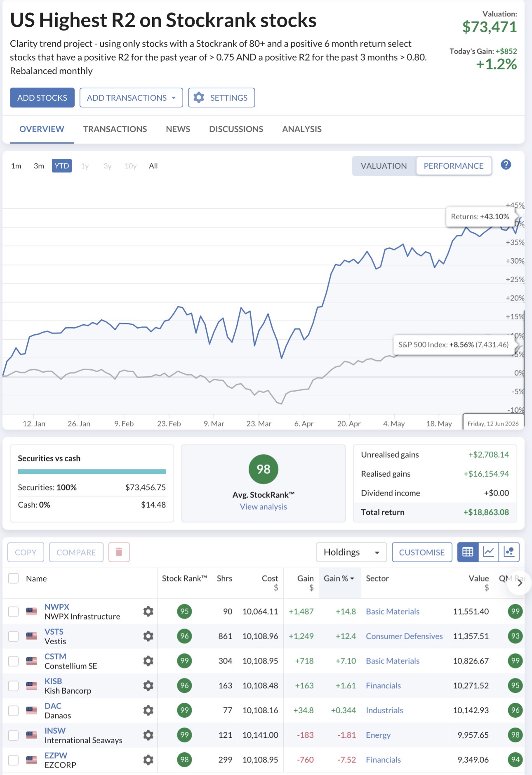This screenshot has height=775, width=532.
Task: Open gear settings for DAC row
Action: [148, 710]
